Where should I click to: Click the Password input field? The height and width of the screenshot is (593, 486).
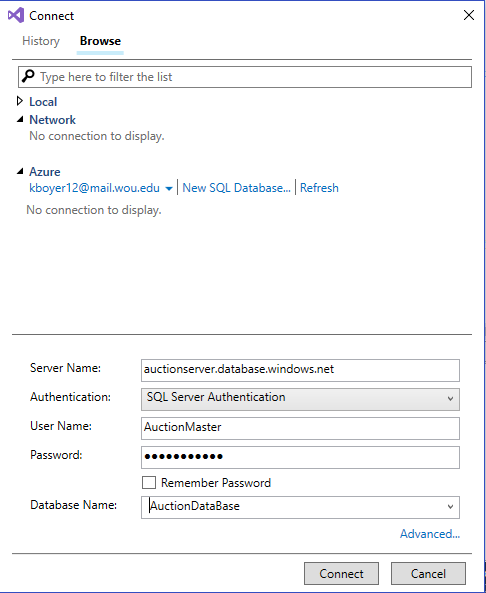click(300, 457)
